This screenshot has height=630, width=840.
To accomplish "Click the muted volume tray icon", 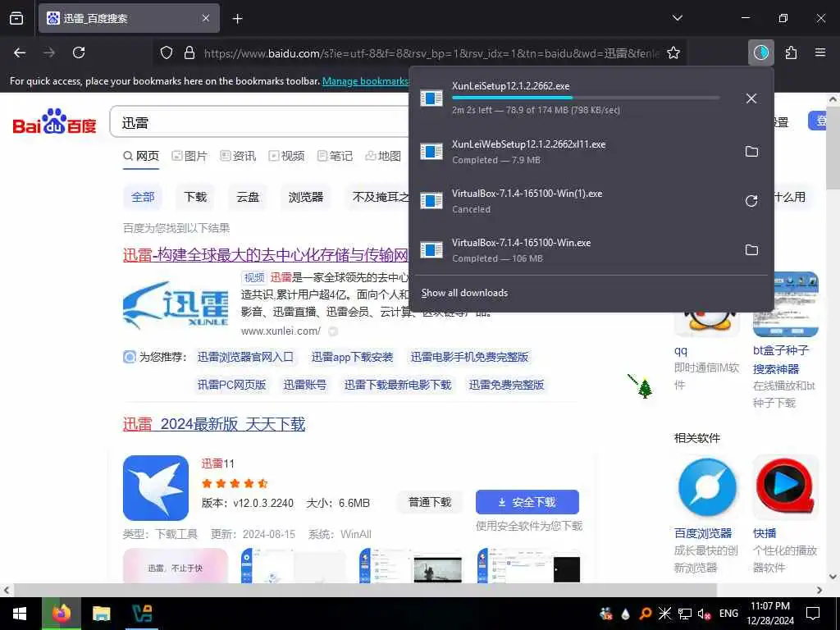I will (x=704, y=614).
